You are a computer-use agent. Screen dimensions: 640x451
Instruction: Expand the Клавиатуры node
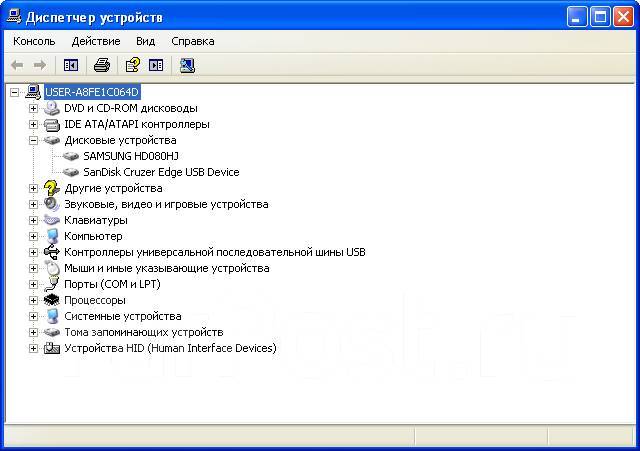coord(33,220)
